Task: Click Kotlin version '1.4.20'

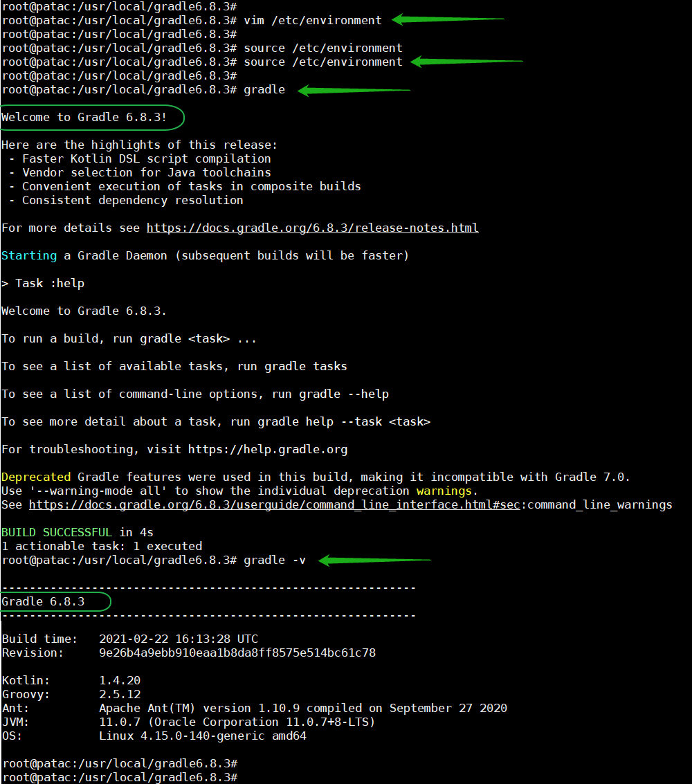Action: tap(120, 680)
